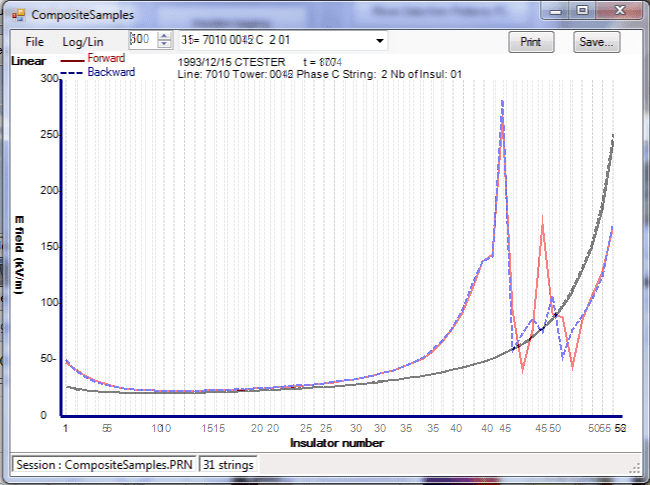Maximize the CompositeSamples window
The image size is (650, 485).
pyautogui.click(x=582, y=10)
